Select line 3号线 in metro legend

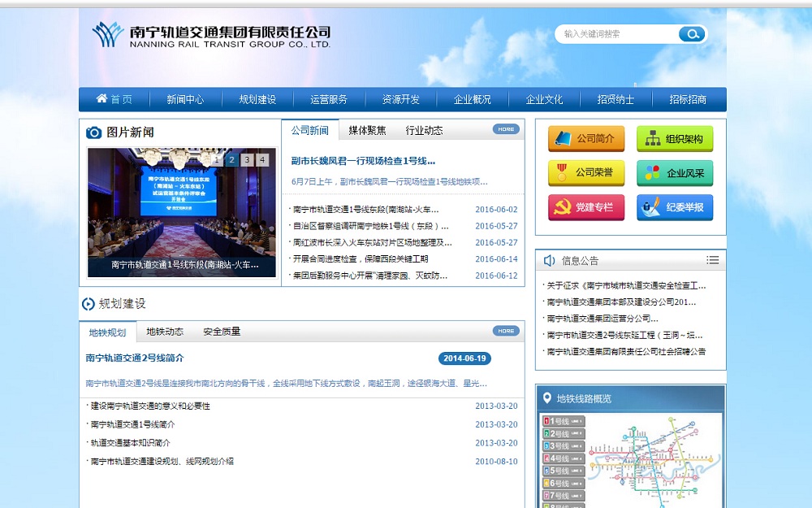click(x=564, y=445)
